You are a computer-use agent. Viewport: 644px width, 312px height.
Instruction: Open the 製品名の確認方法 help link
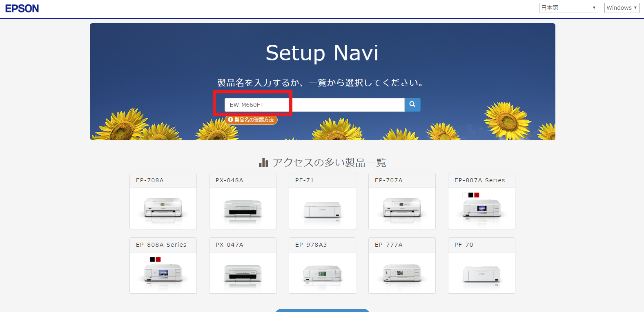[251, 120]
